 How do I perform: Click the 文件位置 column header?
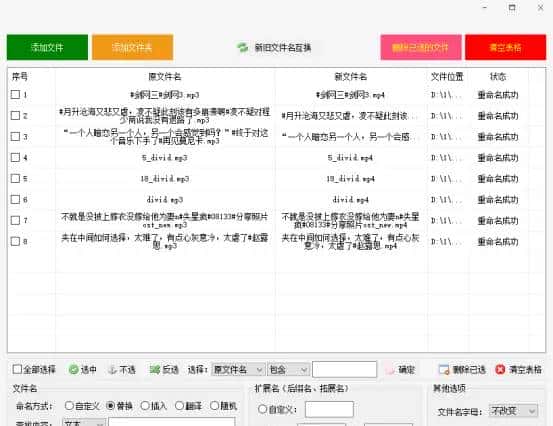tap(447, 77)
